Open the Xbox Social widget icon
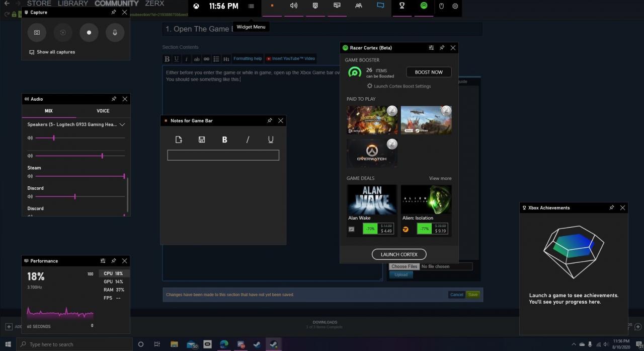644x351 pixels. (358, 6)
